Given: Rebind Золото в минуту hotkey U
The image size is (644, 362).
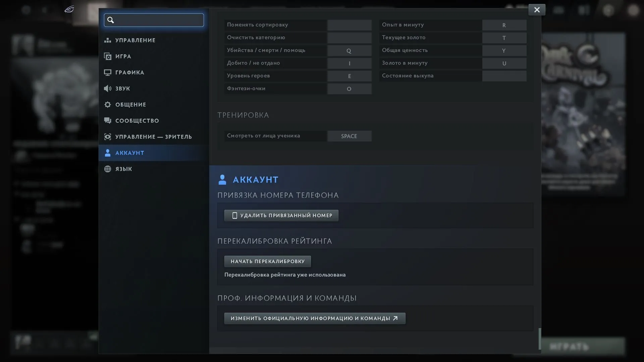Looking at the screenshot, I should [x=504, y=63].
